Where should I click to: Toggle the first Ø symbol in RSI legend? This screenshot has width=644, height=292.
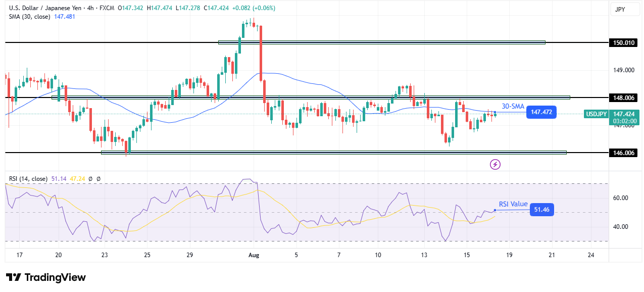(x=90, y=179)
